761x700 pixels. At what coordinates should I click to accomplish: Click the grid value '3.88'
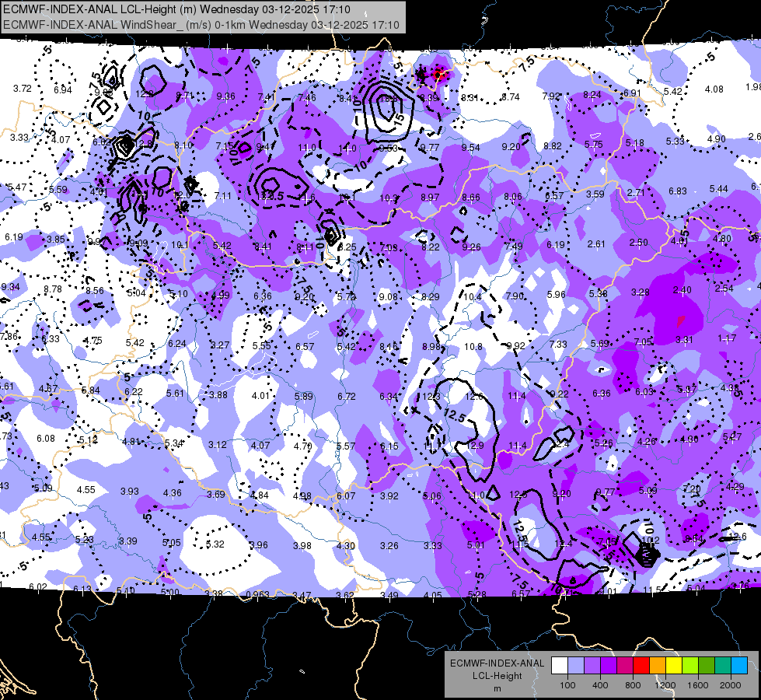(x=218, y=395)
